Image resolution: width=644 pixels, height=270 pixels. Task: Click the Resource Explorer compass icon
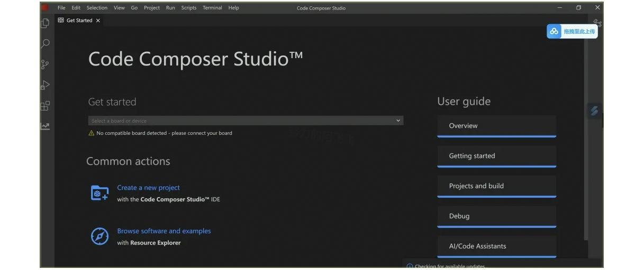(x=99, y=236)
